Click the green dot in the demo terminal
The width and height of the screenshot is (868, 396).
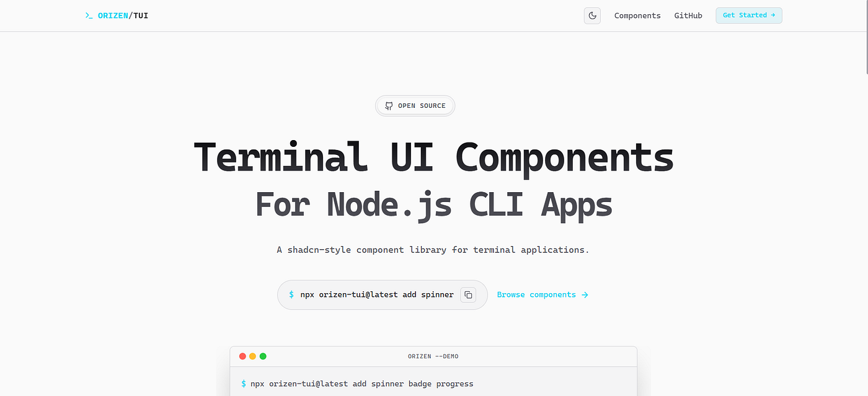263,356
